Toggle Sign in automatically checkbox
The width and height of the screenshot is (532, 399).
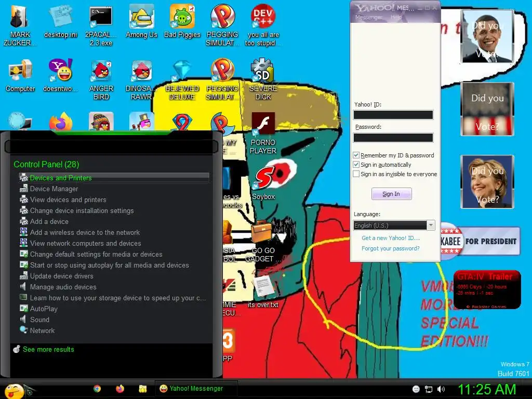pos(356,165)
